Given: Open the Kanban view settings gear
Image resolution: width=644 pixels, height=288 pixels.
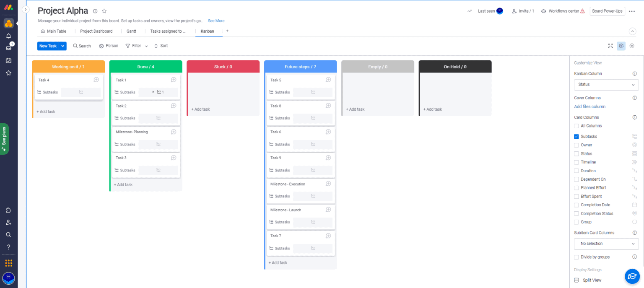Looking at the screenshot, I should coord(621,46).
